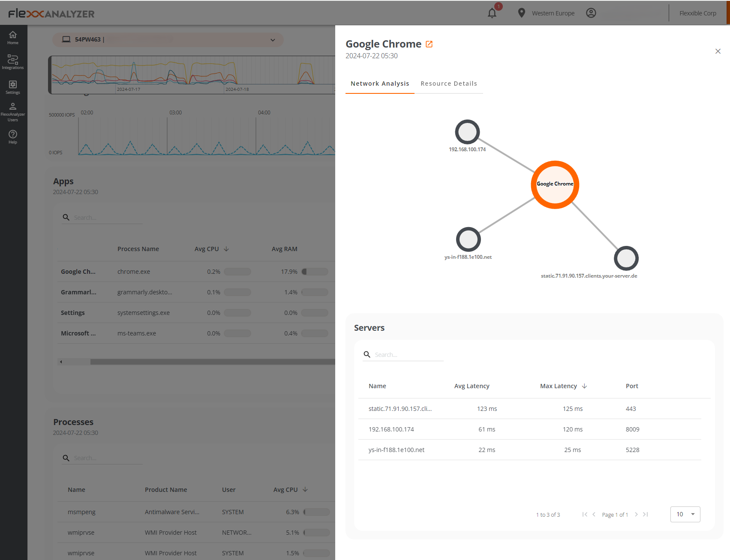Click the chrome.exe Avg RAM usage bar

pyautogui.click(x=315, y=271)
